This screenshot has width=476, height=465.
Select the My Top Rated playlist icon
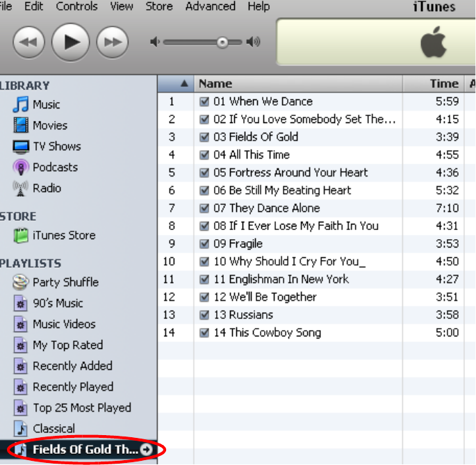pos(21,345)
